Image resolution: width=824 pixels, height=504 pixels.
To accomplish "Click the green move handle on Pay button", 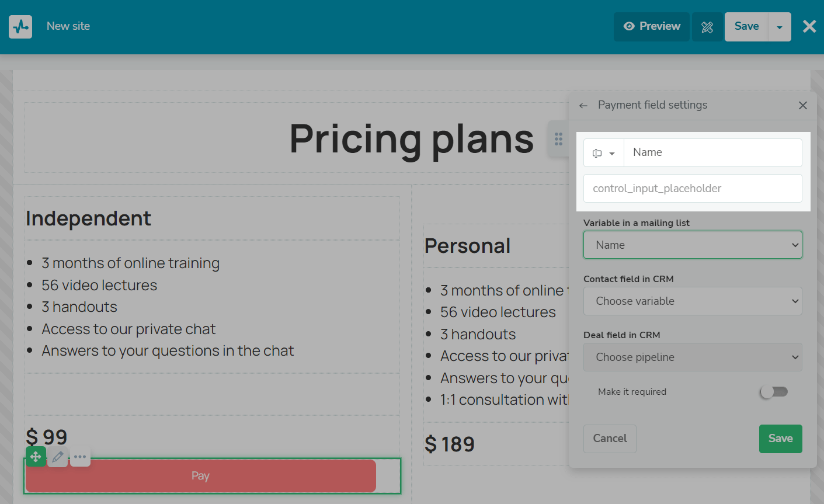I will tap(36, 457).
